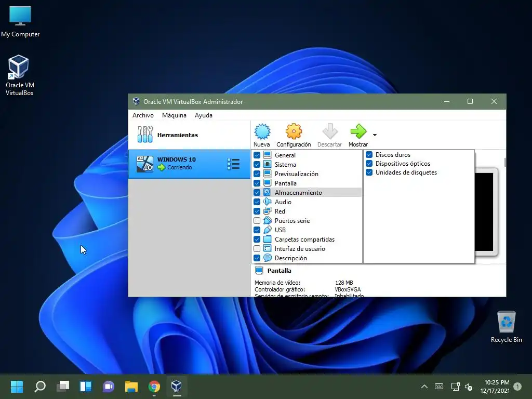Open the clock showing 10:25 PM
The width and height of the screenshot is (532, 399).
point(495,387)
